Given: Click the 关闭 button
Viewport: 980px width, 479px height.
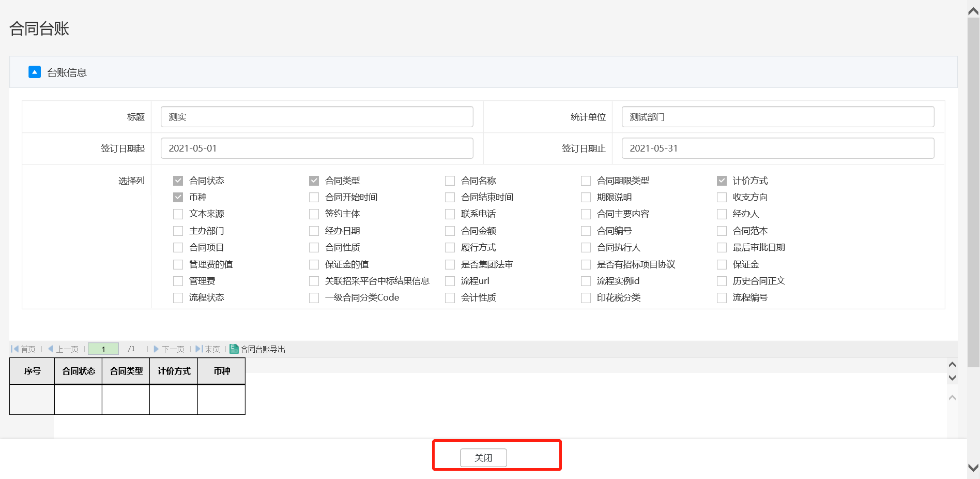Looking at the screenshot, I should pos(483,458).
